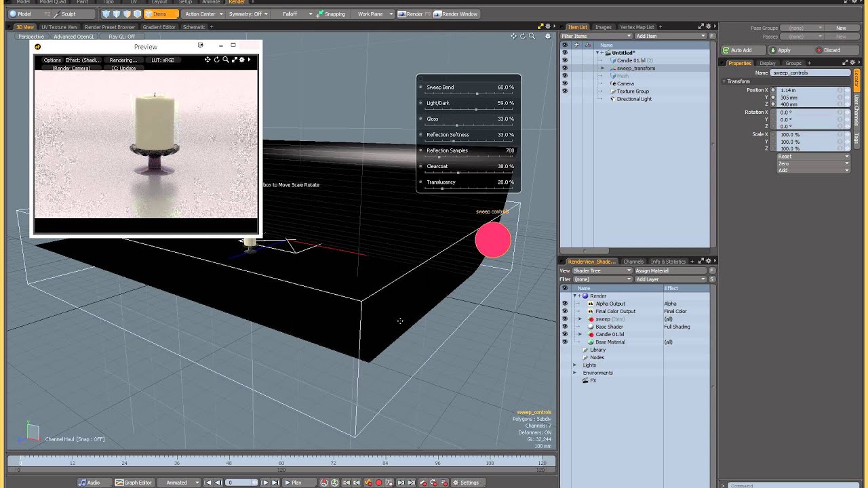The image size is (868, 488).
Task: Toggle visibility of Camera item
Action: (564, 83)
